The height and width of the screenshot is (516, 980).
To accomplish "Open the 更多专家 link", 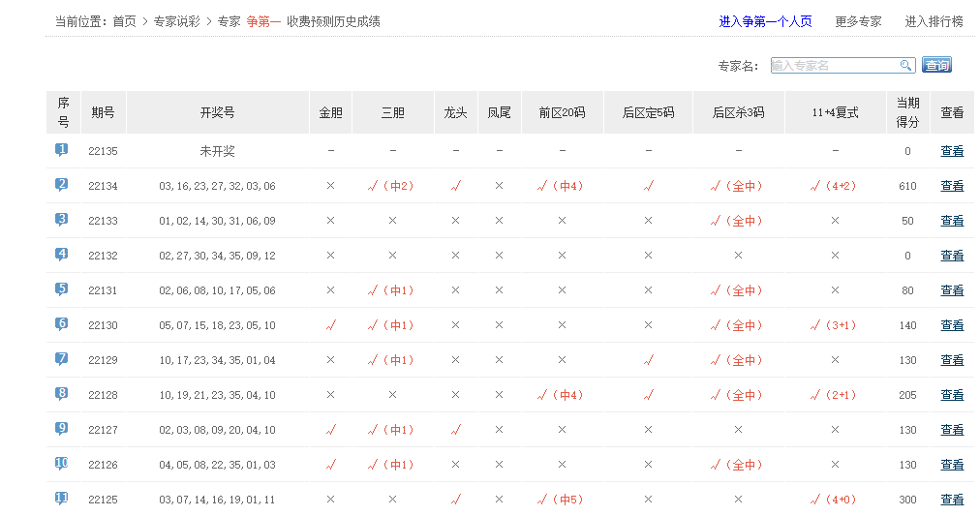I will click(x=858, y=21).
